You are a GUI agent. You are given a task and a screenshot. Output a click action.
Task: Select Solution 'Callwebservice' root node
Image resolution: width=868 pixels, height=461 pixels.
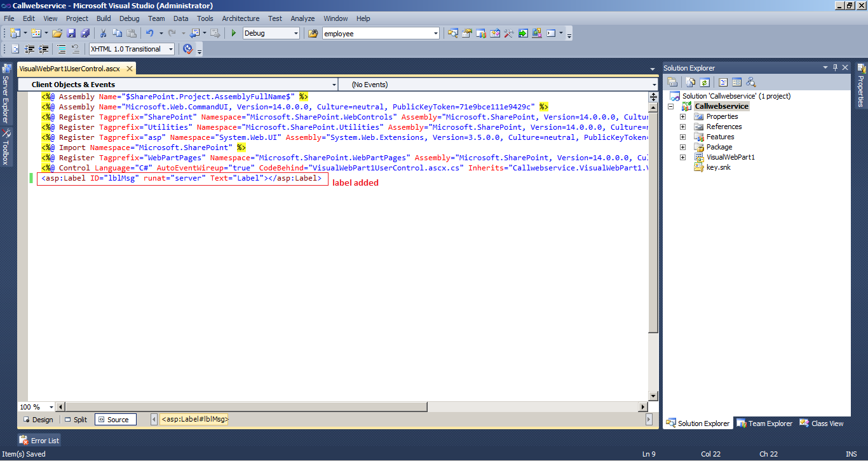736,96
